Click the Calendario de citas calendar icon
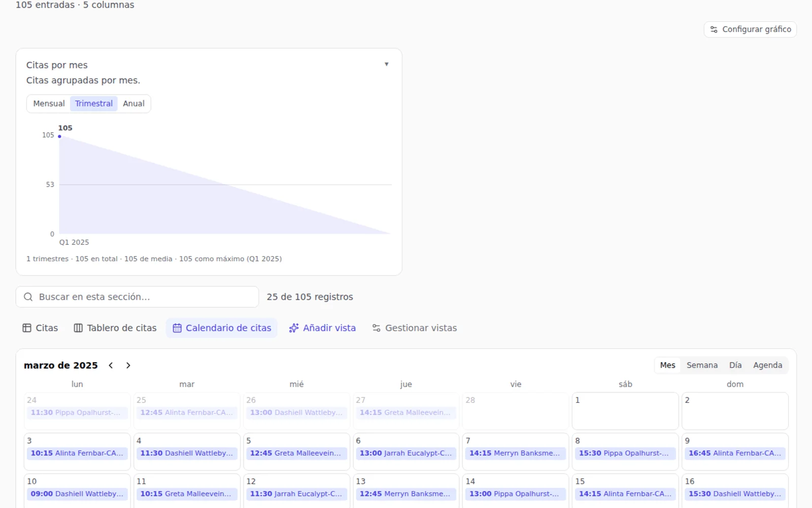This screenshot has width=812, height=508. click(177, 328)
